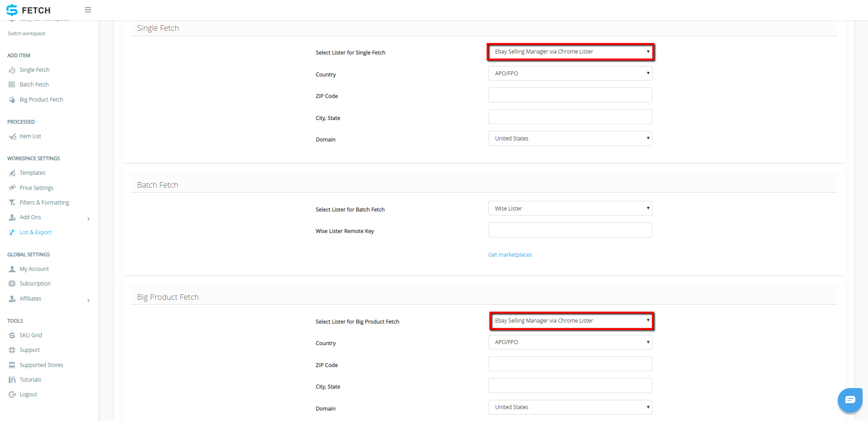This screenshot has width=868, height=421.
Task: Expand the Add Ons submenu chevron
Action: 88,219
